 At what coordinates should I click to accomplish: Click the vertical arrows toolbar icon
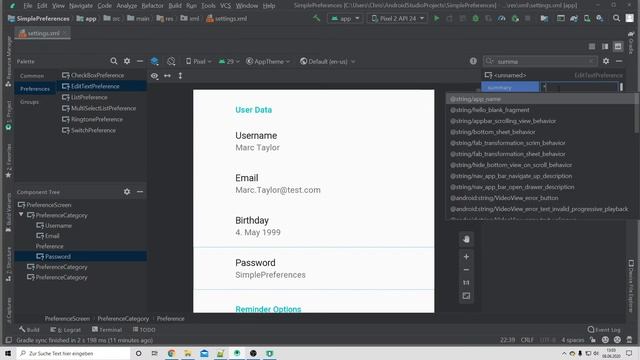(x=180, y=76)
